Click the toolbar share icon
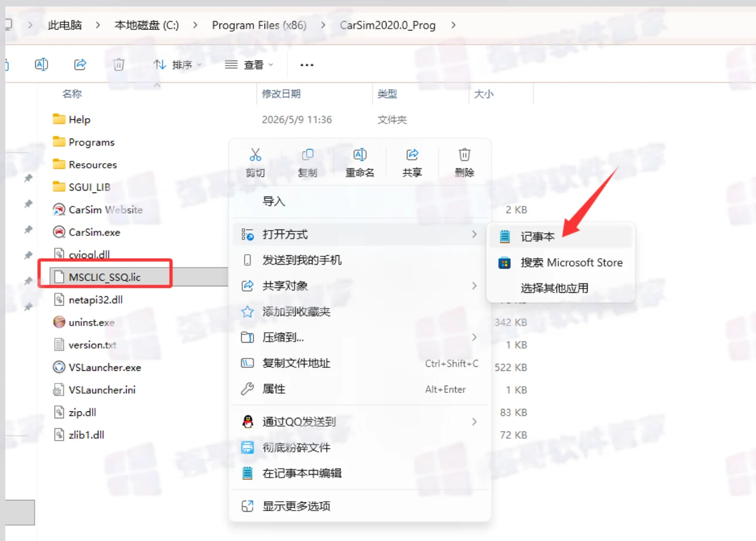 [80, 65]
